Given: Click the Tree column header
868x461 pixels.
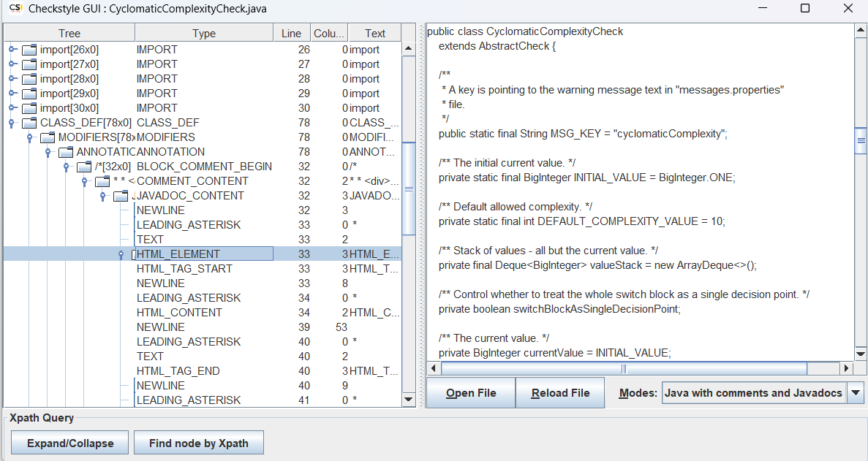Looking at the screenshot, I should coord(69,32).
